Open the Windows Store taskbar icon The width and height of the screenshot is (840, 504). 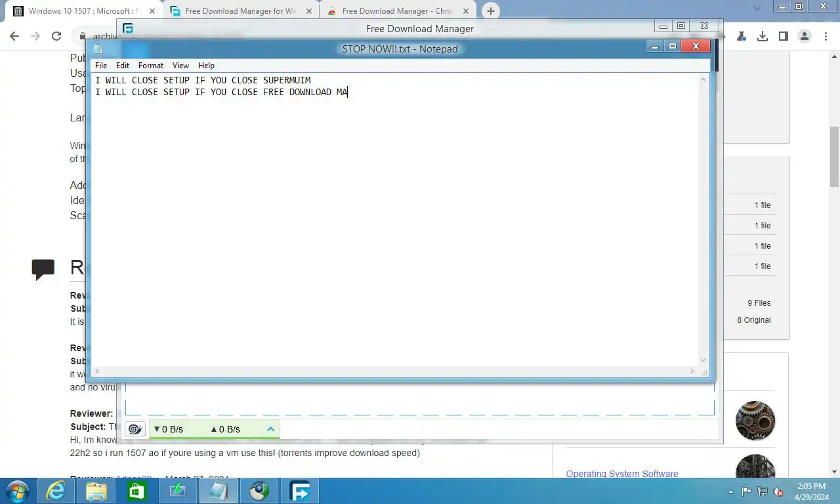[137, 491]
